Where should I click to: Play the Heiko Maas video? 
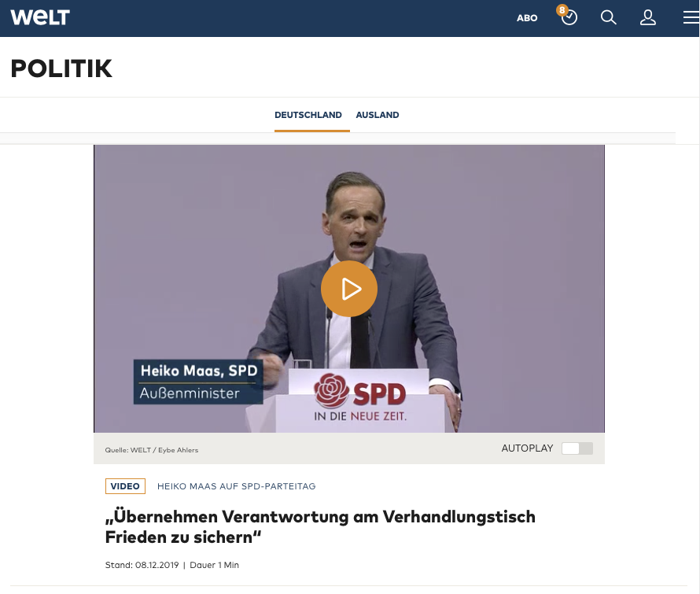[x=349, y=289]
